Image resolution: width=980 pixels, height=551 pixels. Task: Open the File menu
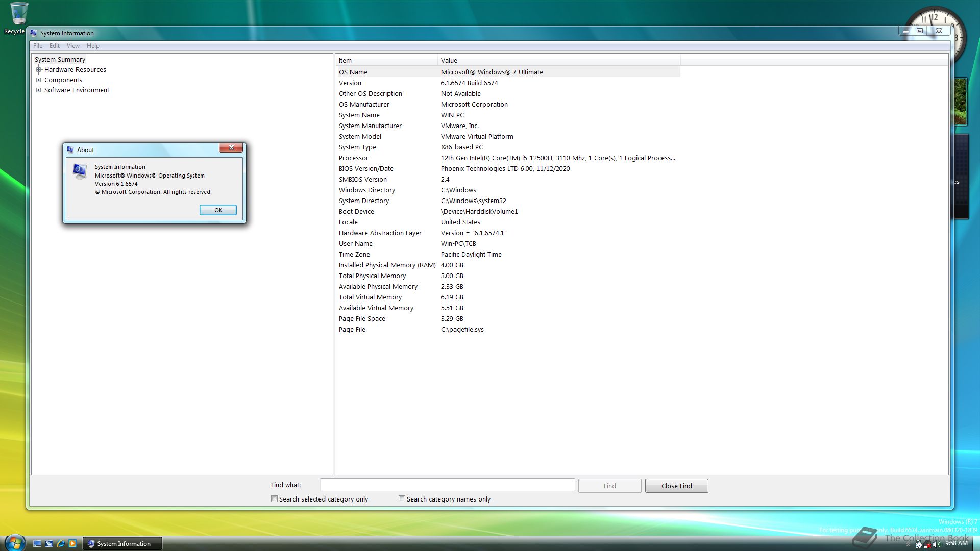[x=38, y=46]
